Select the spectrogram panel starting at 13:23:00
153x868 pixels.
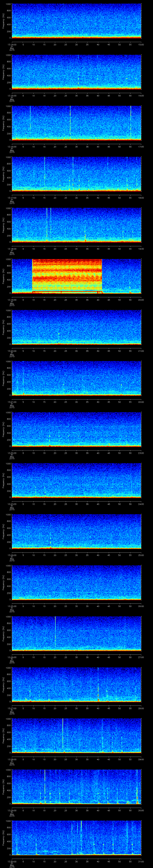[76, 481]
